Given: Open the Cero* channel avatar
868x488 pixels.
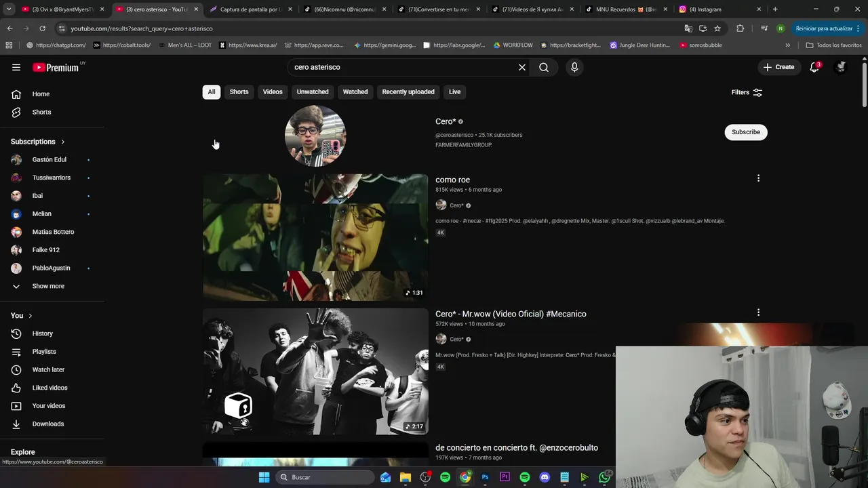Looking at the screenshot, I should point(315,136).
